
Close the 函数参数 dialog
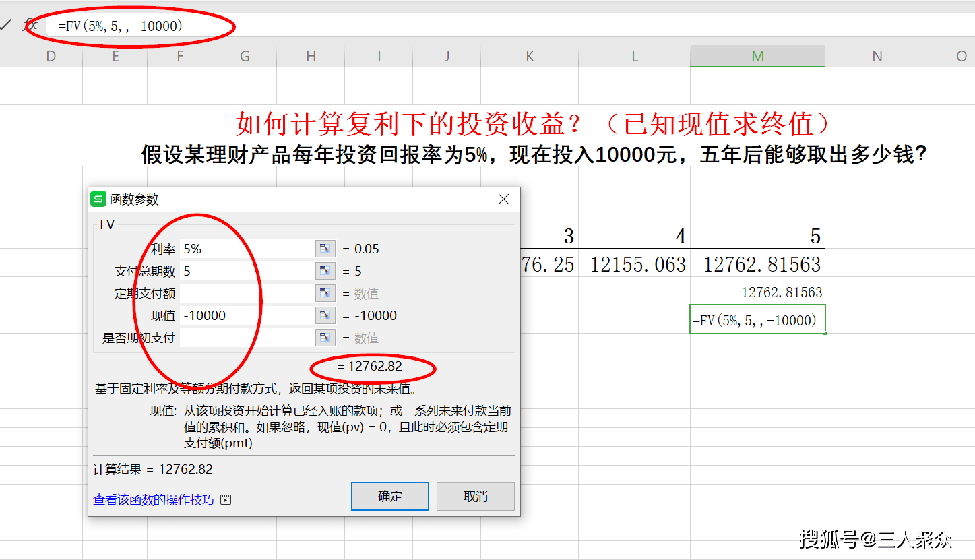(503, 199)
